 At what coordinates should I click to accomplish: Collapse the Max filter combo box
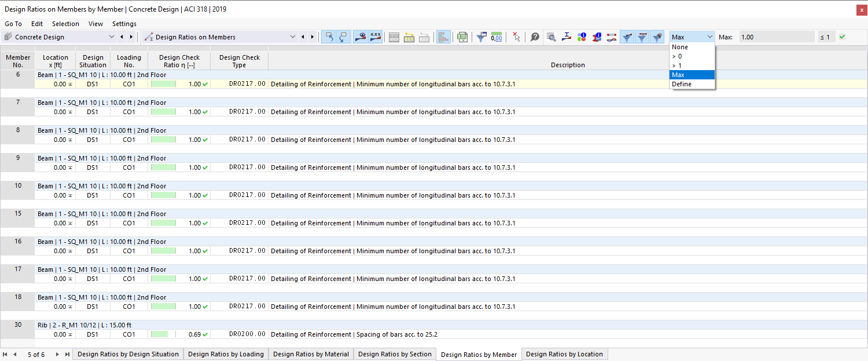tap(693, 37)
